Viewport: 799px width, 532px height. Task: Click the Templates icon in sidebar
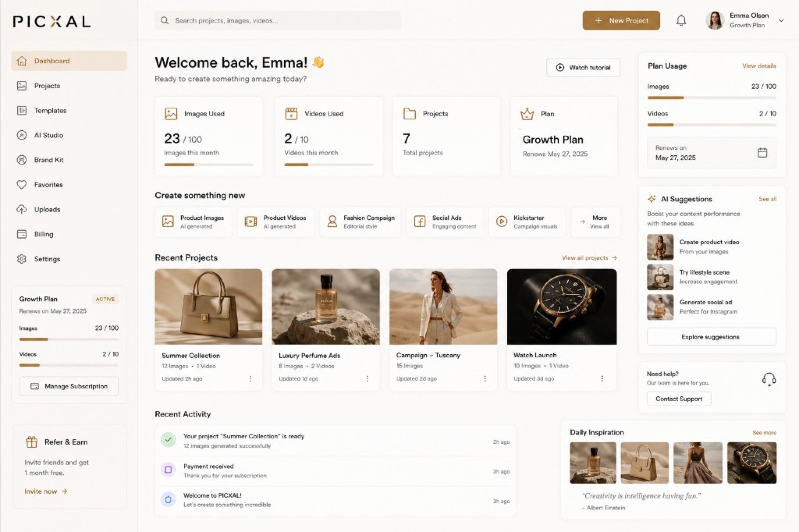pyautogui.click(x=22, y=110)
